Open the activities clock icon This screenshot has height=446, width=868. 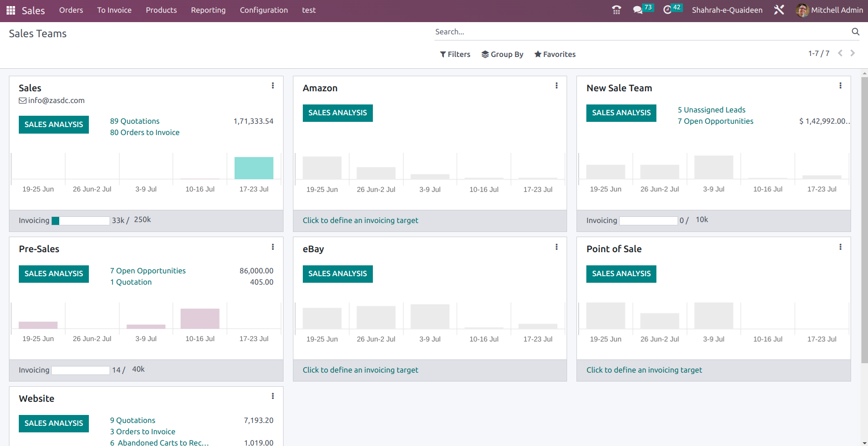pos(667,10)
